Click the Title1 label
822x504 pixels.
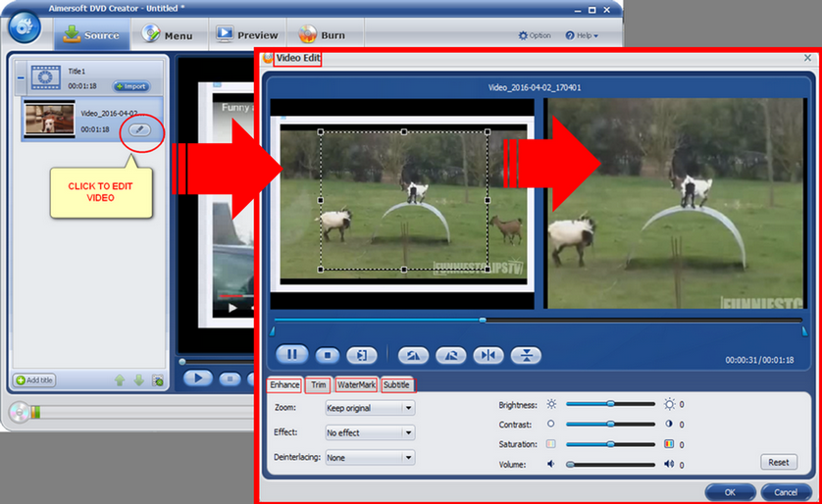(x=77, y=72)
